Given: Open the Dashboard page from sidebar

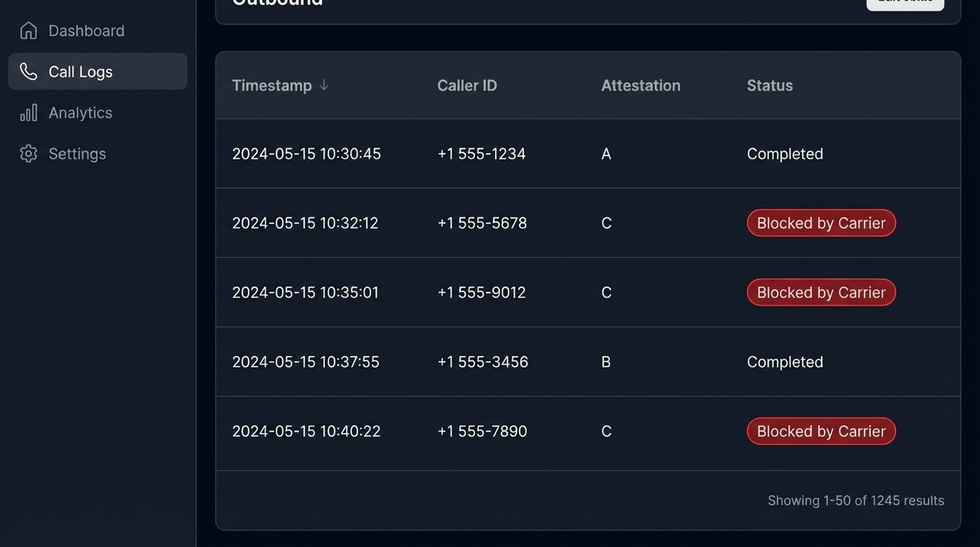Looking at the screenshot, I should pos(86,31).
